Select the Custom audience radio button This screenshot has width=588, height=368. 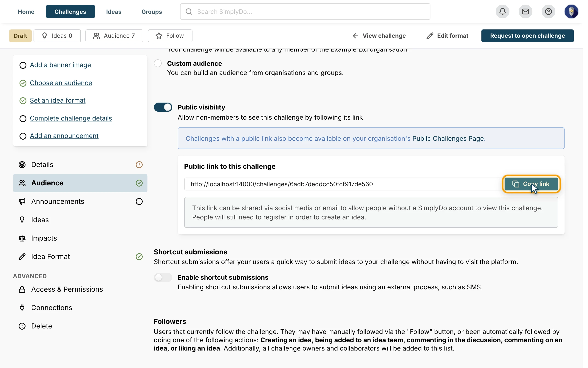coord(158,63)
